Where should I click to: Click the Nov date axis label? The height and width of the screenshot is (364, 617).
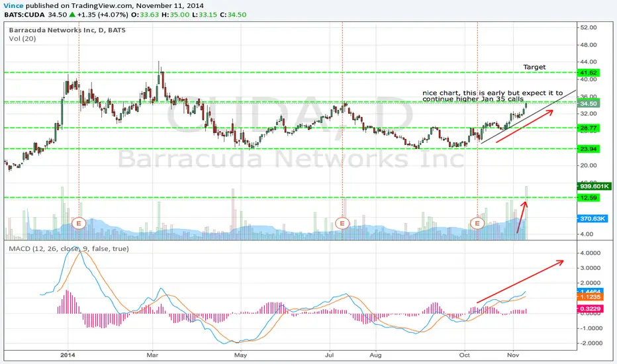pyautogui.click(x=513, y=355)
